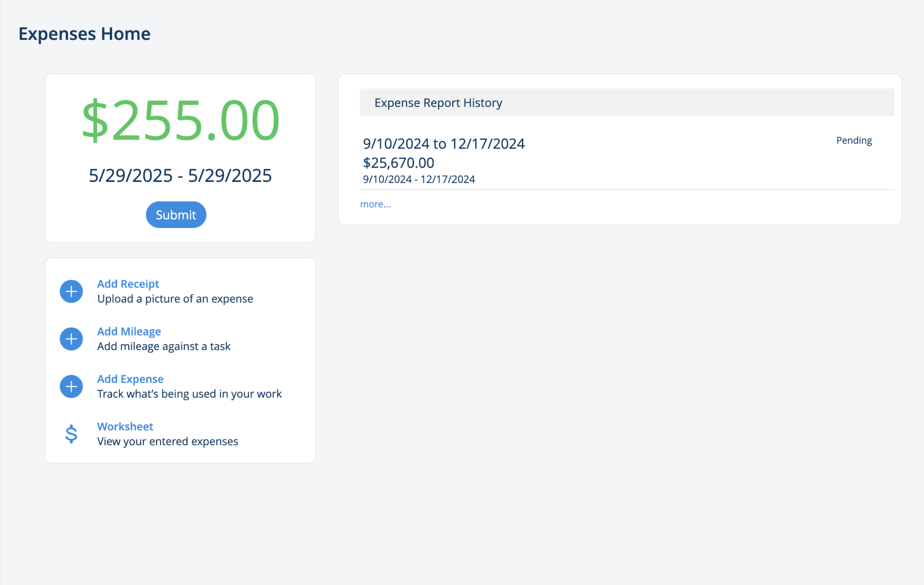
Task: Click 'View your entered expenses' description
Action: click(x=167, y=441)
